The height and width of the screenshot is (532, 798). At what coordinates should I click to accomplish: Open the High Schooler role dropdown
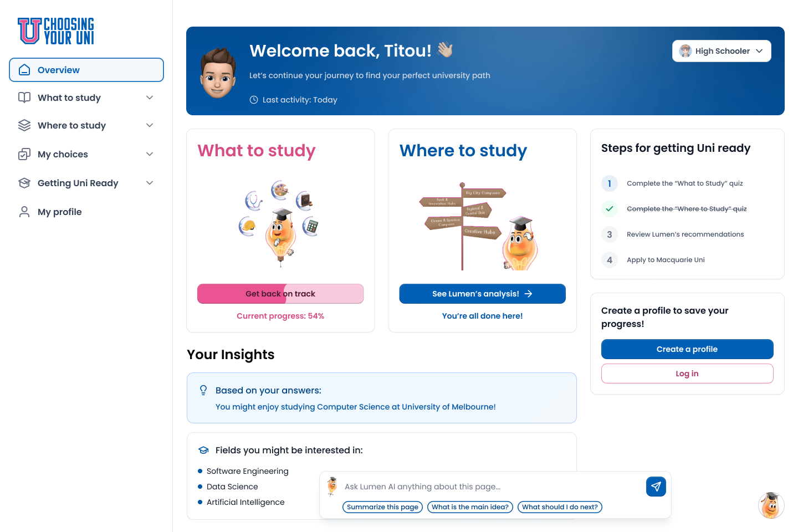722,51
